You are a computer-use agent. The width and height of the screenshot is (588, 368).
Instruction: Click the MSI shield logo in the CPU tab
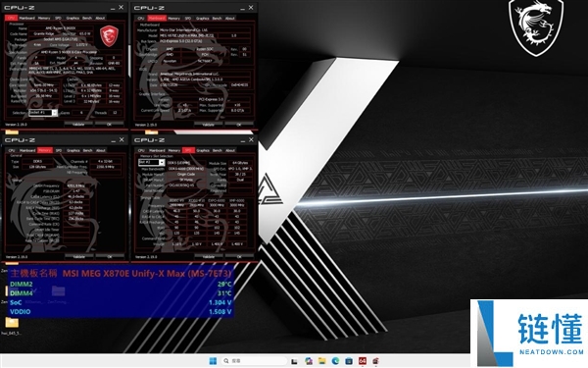click(109, 36)
